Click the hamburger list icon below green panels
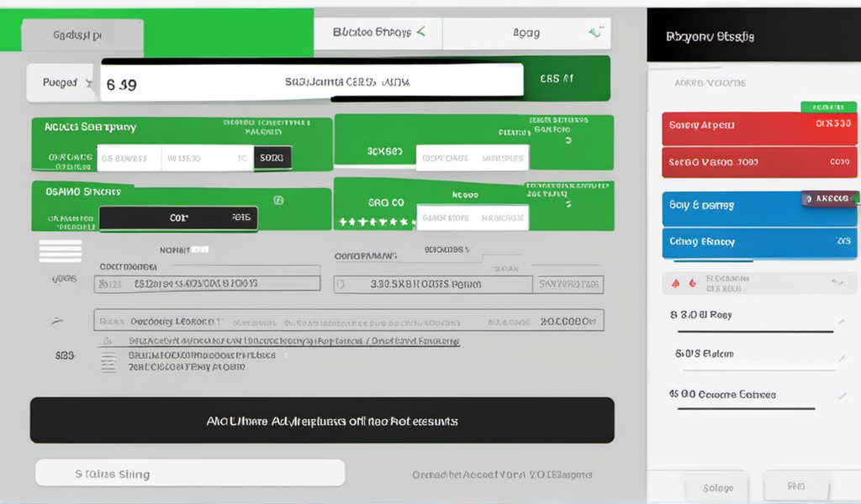The width and height of the screenshot is (861, 504). tap(61, 251)
